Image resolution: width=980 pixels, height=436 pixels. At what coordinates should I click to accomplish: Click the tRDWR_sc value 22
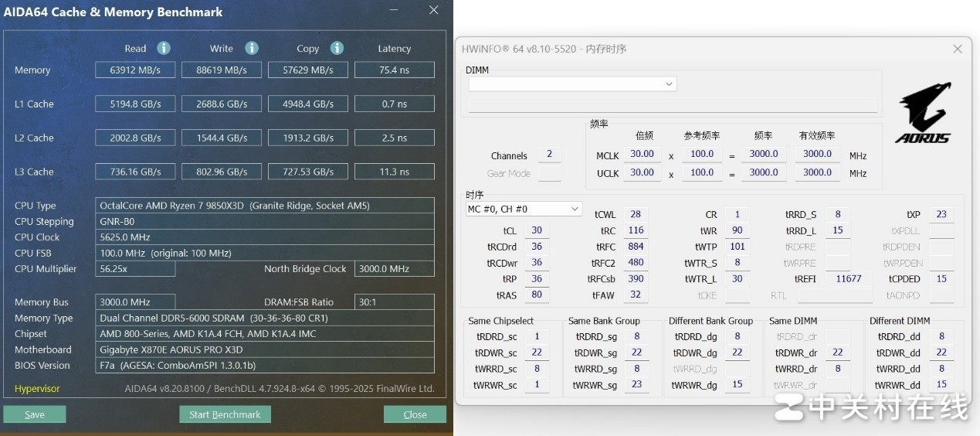click(x=537, y=353)
